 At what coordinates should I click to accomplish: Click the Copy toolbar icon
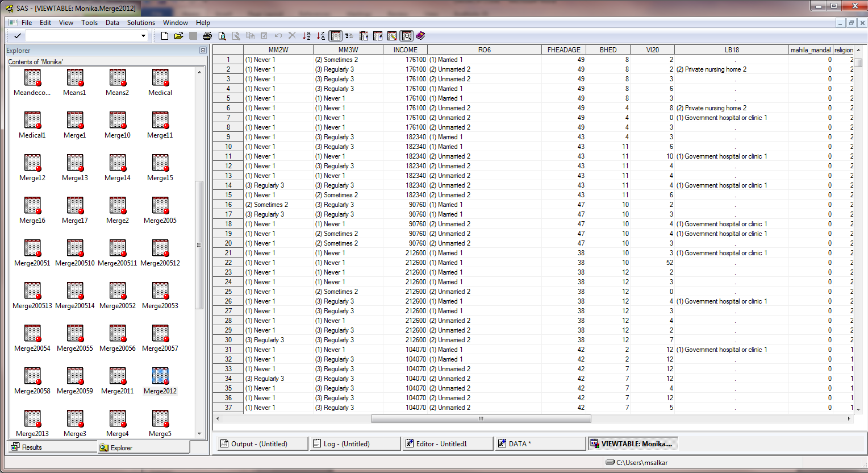click(x=250, y=36)
